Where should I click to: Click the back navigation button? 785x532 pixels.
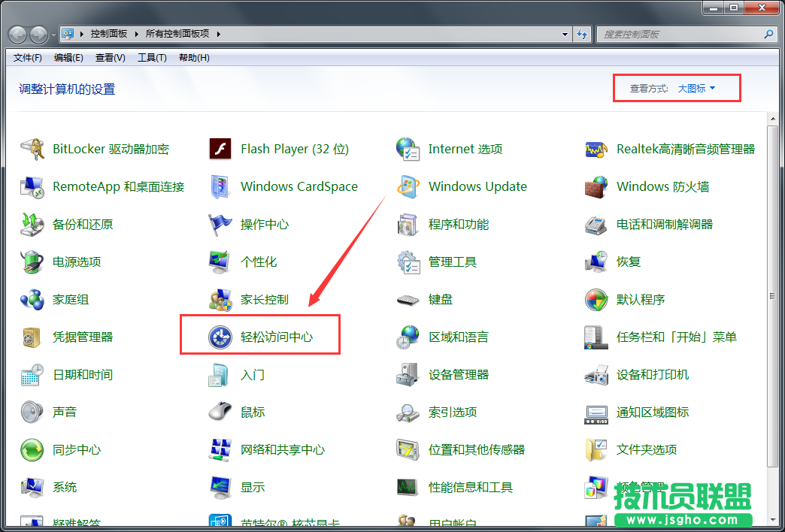[17, 33]
